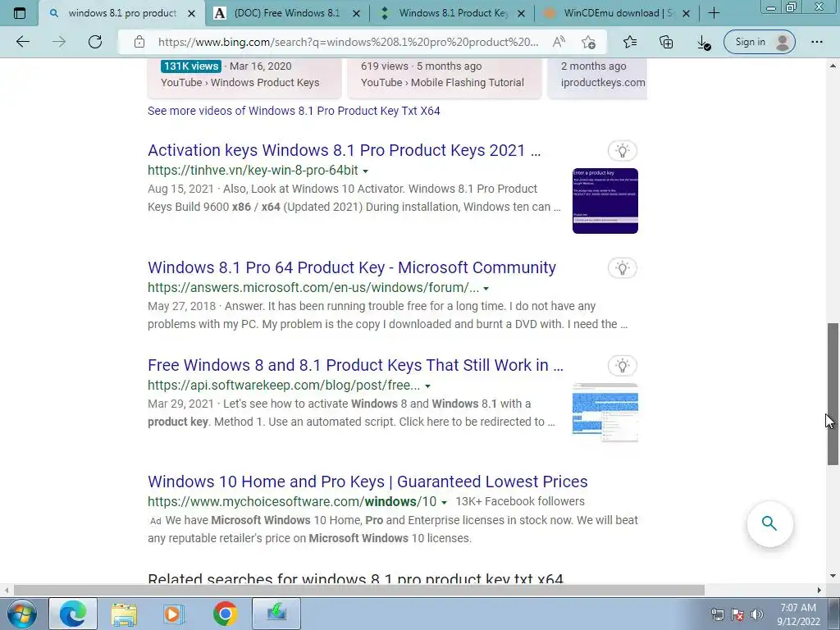Click '13K+ Facebook followers' text
Screen dimensions: 840x630
tap(520, 501)
